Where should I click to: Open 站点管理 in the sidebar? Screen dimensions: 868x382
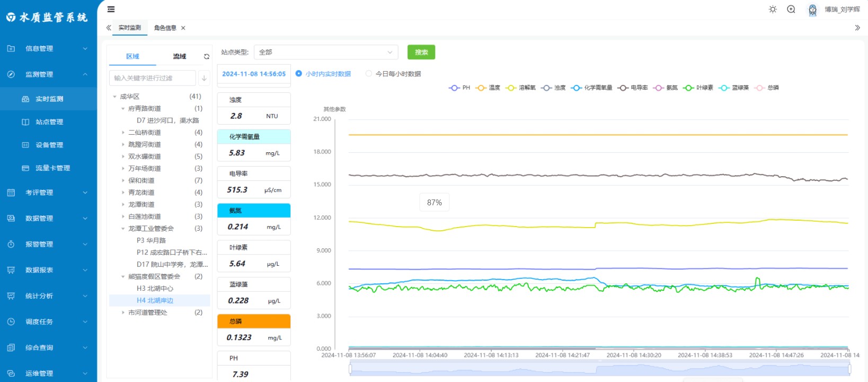pos(49,122)
